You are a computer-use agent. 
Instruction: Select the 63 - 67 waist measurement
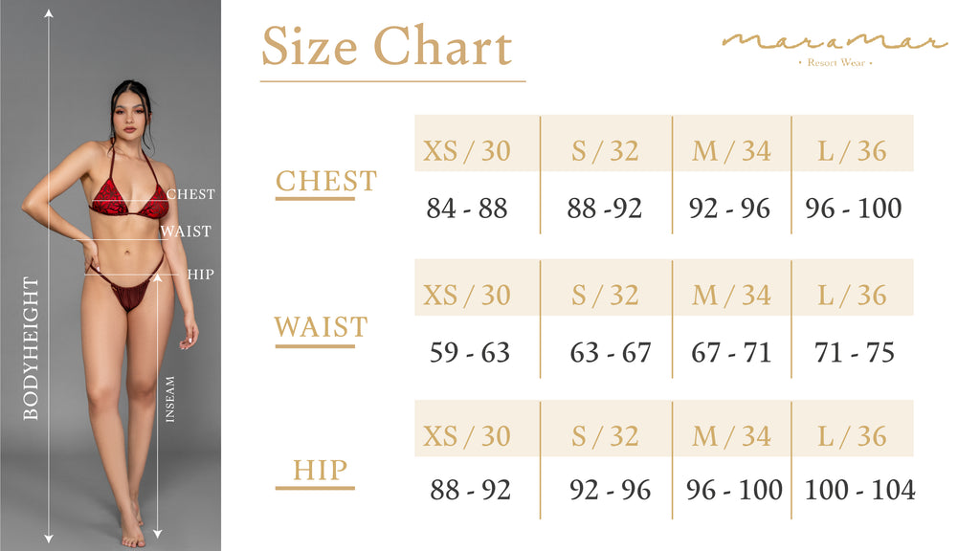click(x=611, y=352)
